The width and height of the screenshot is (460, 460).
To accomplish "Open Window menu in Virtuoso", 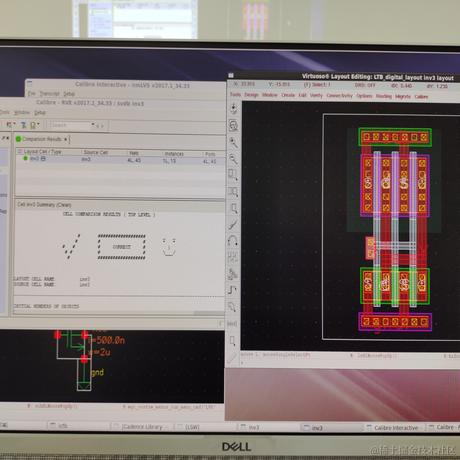I will click(x=269, y=95).
